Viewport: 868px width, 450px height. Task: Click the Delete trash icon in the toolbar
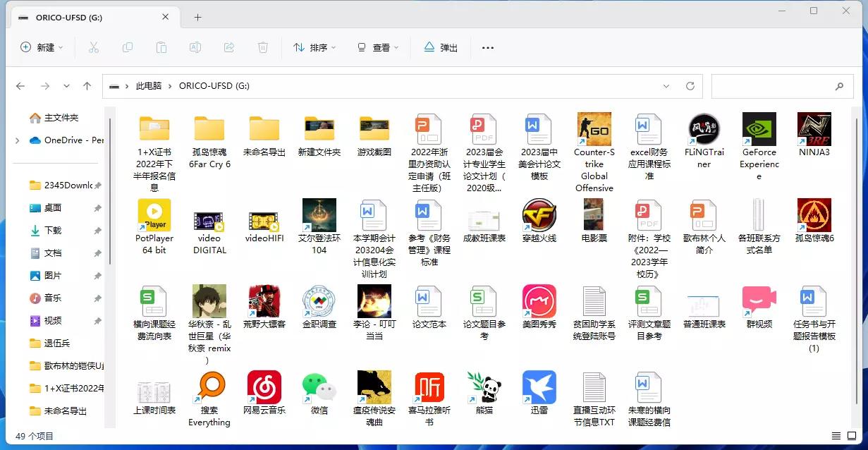coord(262,47)
